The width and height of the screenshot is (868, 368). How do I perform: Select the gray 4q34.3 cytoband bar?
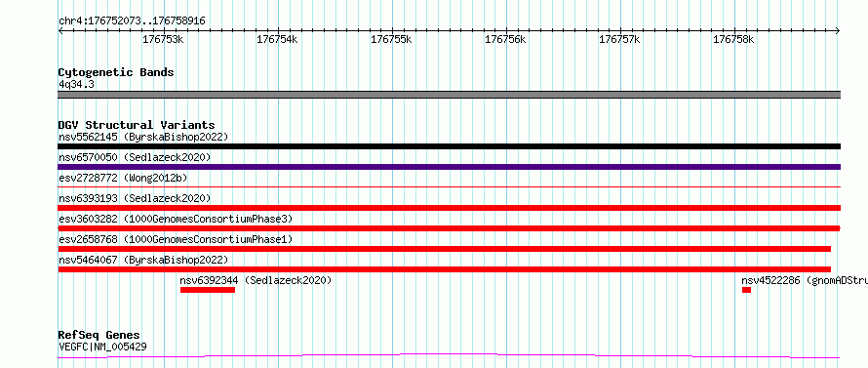tap(450, 95)
